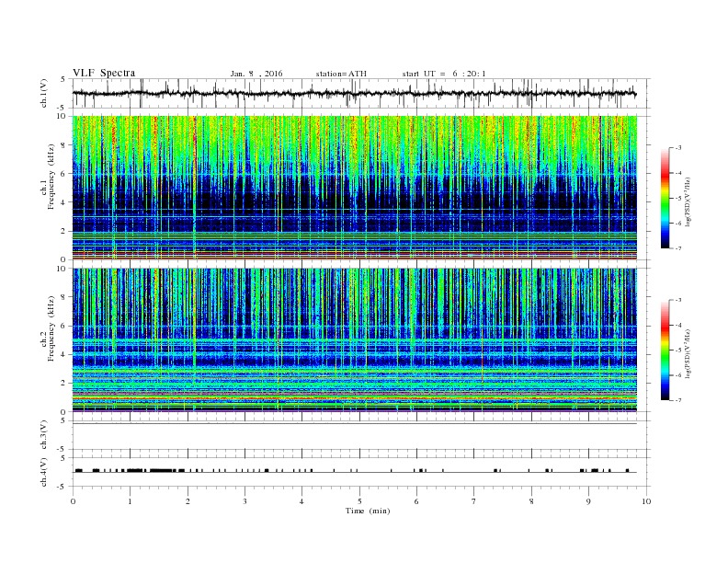Viewport: 728px width, 563px height.
Task: Click the ch.1 voltage waveform trace
Action: pos(354,93)
